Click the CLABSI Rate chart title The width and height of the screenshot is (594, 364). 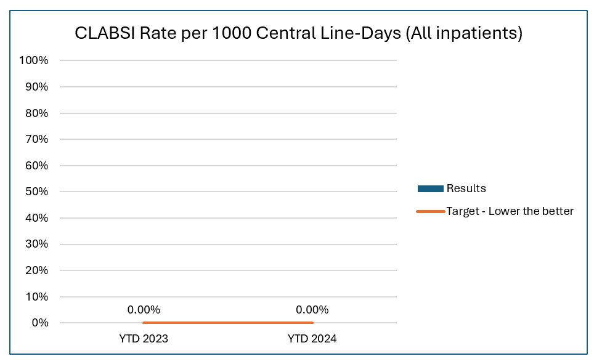click(x=298, y=33)
